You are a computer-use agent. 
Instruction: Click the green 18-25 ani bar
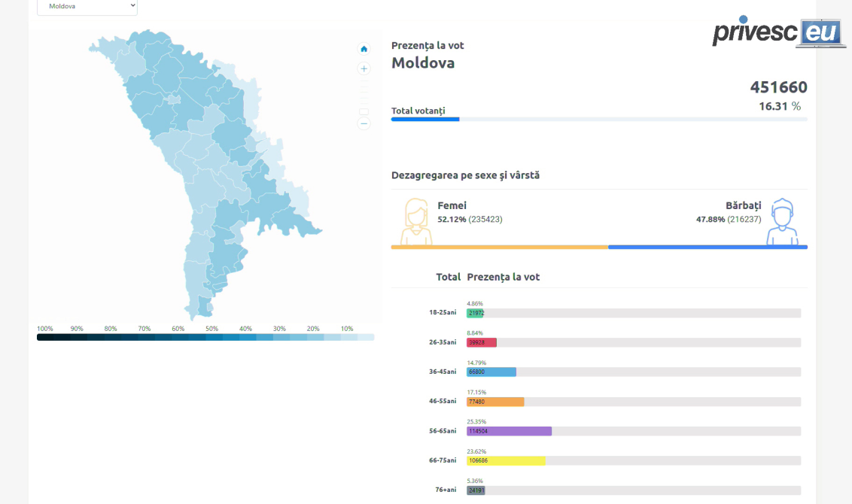tap(475, 313)
